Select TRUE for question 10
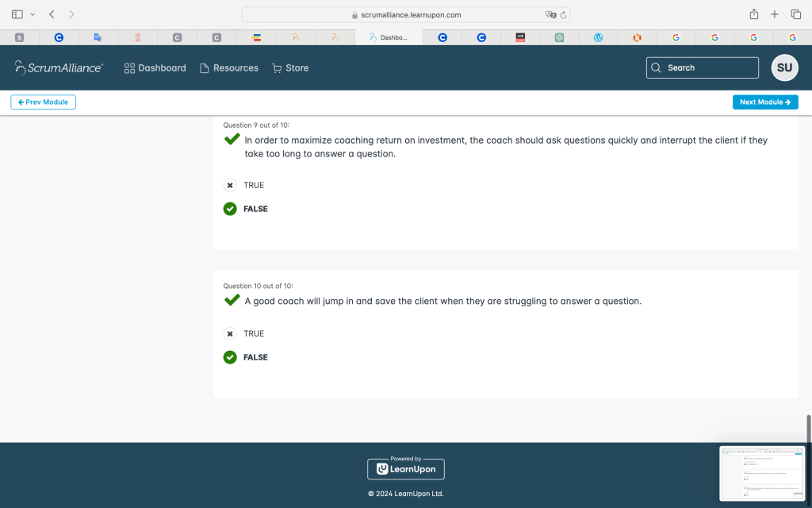The width and height of the screenshot is (812, 508). (230, 333)
